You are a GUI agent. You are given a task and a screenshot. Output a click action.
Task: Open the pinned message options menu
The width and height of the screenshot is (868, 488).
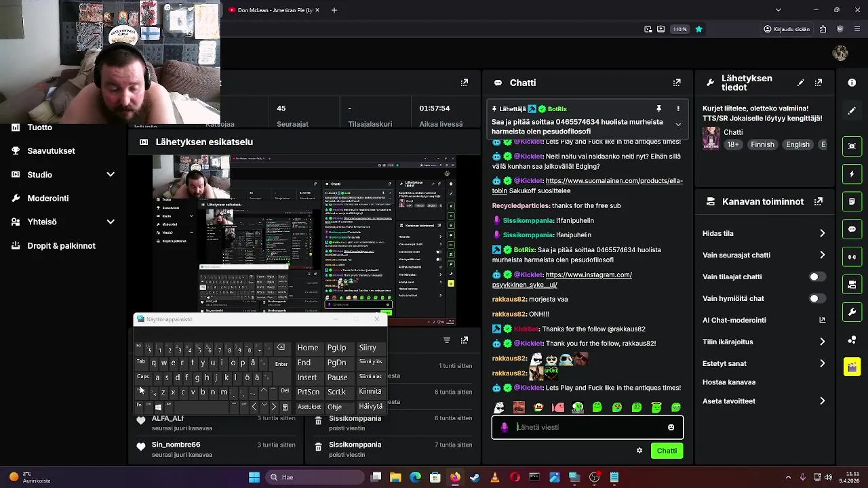click(x=678, y=108)
